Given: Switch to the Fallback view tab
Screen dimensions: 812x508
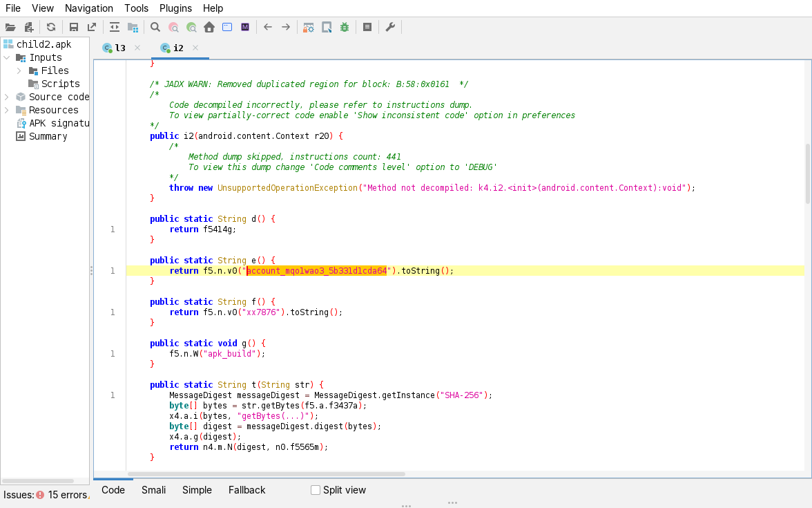Looking at the screenshot, I should 247,490.
